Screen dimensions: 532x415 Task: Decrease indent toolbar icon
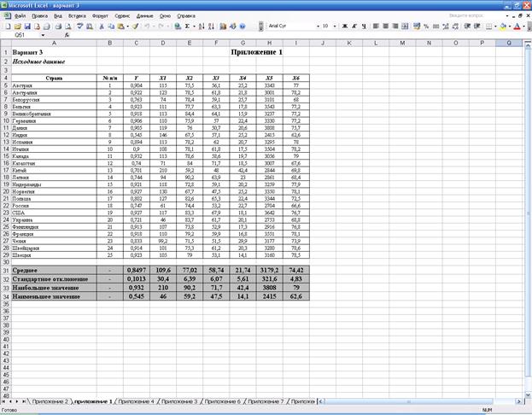coord(467,26)
